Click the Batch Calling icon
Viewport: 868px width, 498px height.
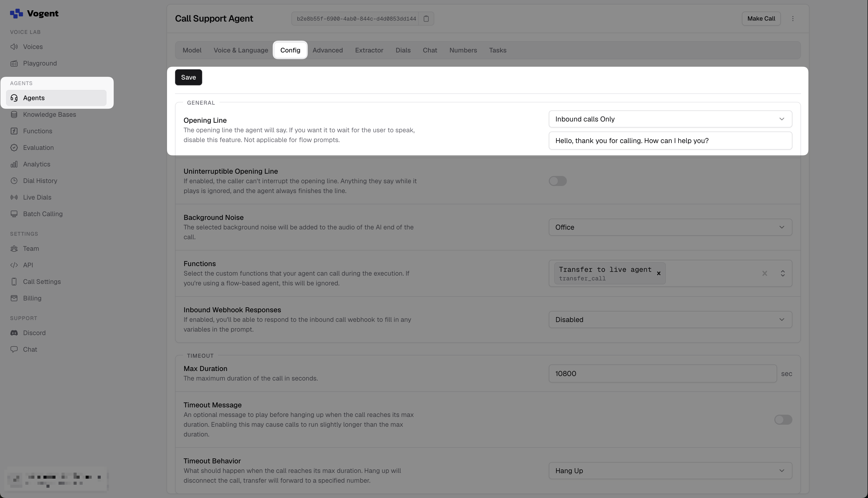tap(14, 214)
